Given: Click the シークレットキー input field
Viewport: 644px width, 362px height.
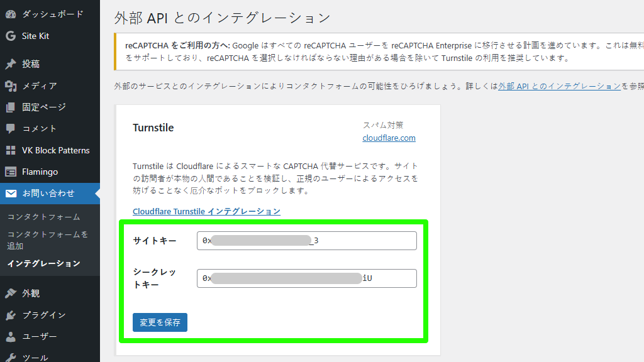Looking at the screenshot, I should [306, 278].
